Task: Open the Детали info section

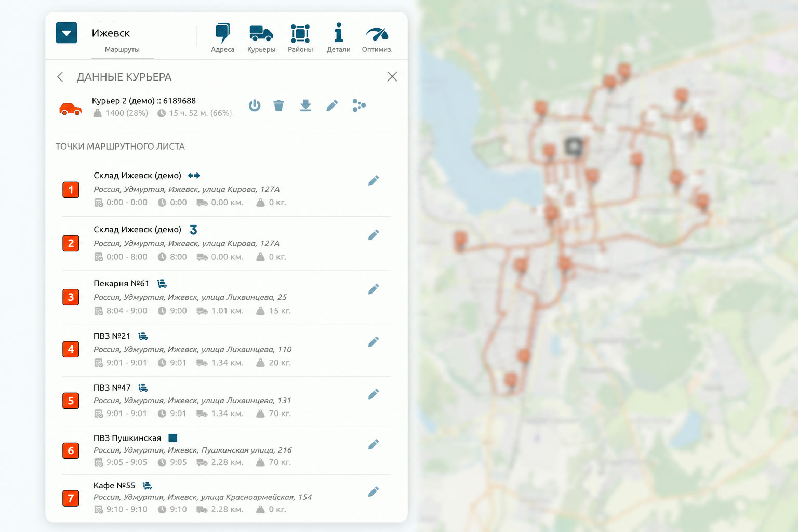Action: pyautogui.click(x=338, y=38)
